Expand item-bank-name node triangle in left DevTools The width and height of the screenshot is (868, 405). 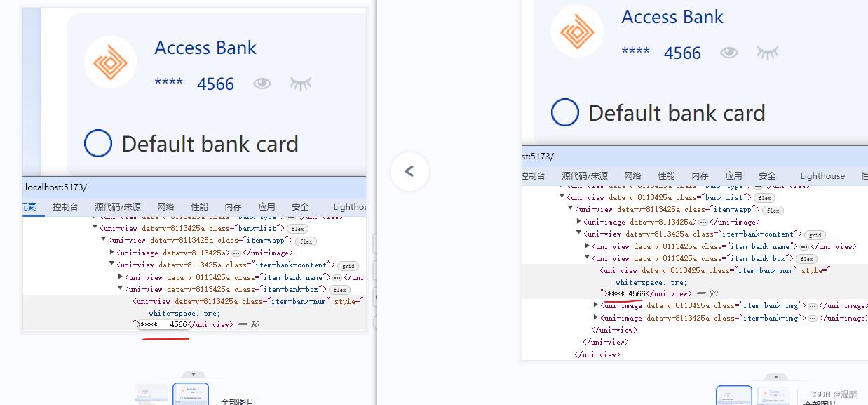pos(120,277)
